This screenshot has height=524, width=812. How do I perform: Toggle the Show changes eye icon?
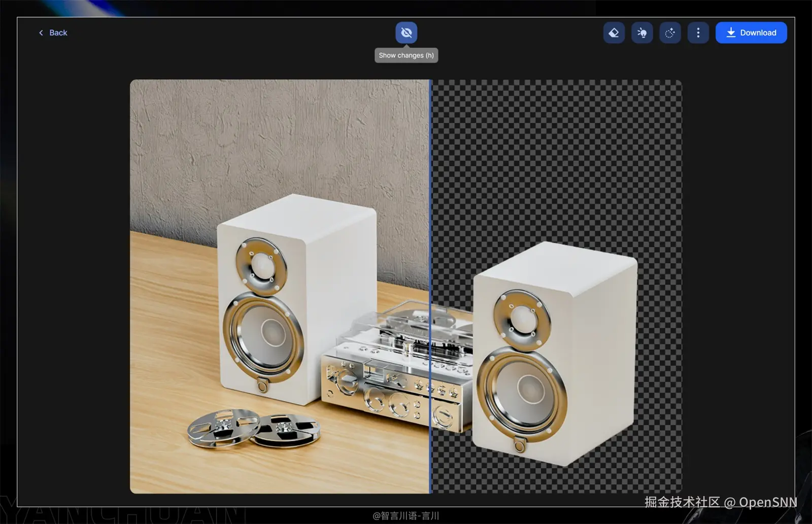point(407,33)
